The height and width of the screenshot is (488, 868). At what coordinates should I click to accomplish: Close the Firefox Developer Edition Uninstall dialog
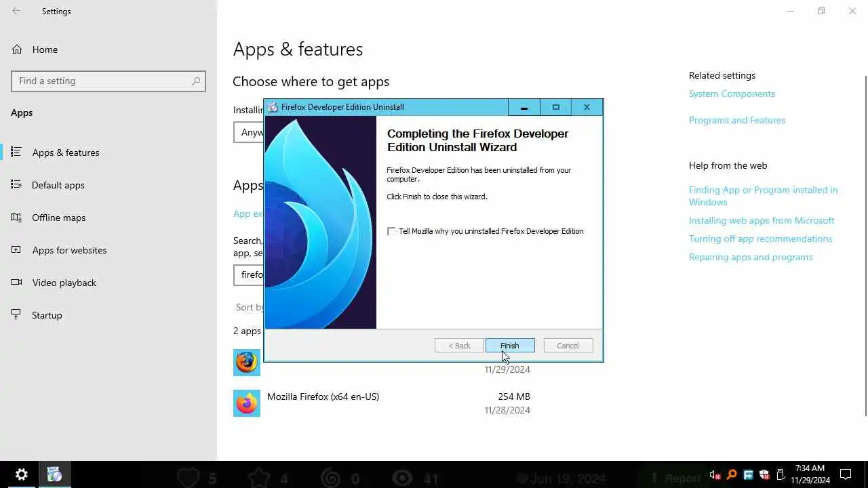[587, 107]
